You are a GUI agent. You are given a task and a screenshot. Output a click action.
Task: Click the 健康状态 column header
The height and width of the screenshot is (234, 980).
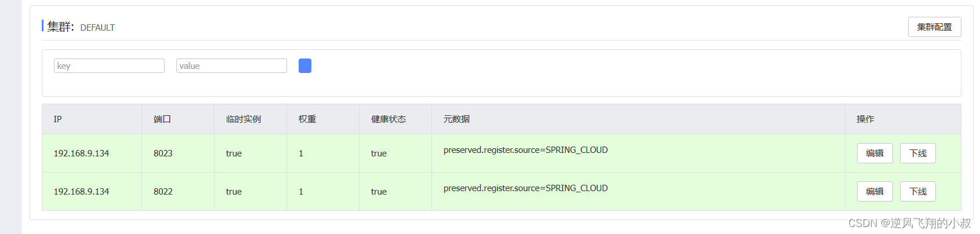389,119
